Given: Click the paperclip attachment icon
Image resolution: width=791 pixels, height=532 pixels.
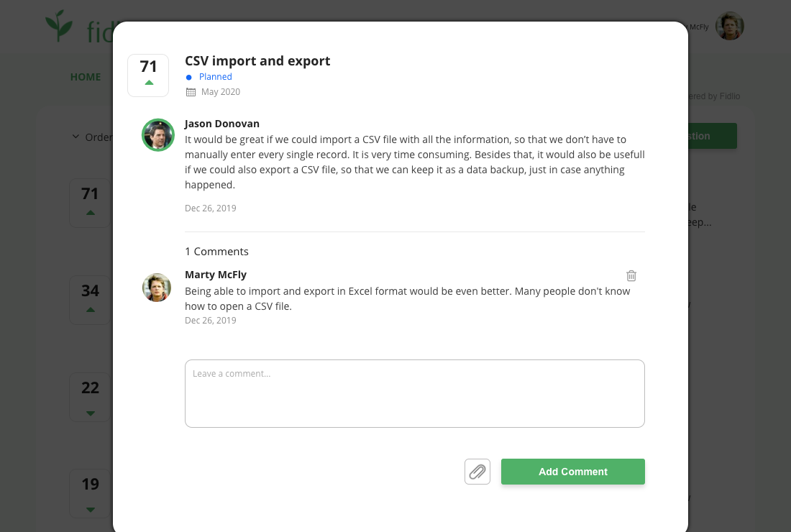Looking at the screenshot, I should point(477,472).
